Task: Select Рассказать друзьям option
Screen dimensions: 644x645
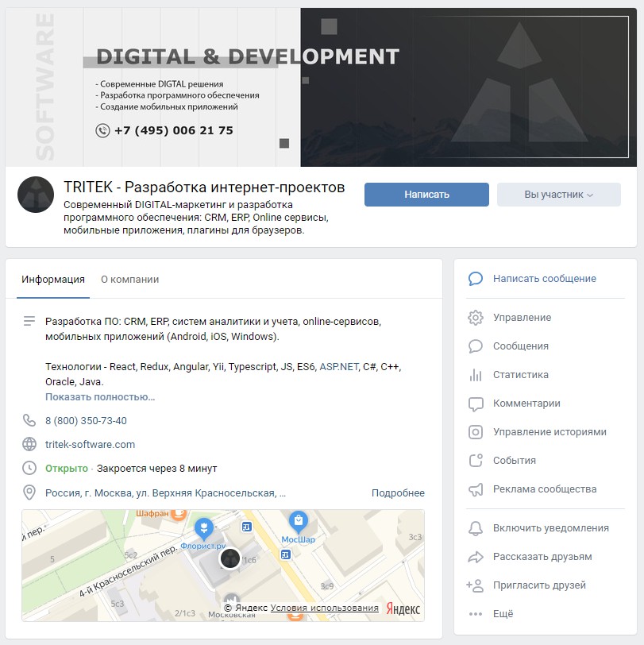Action: click(x=542, y=557)
